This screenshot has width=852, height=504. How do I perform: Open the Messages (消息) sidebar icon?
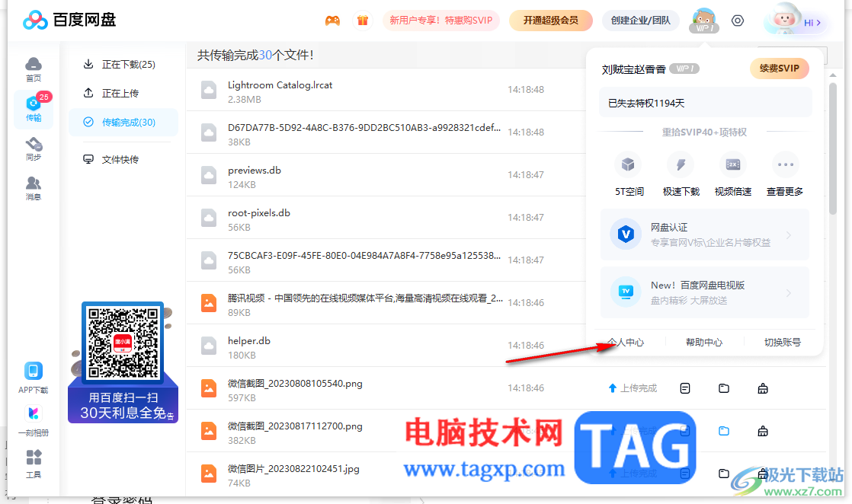point(33,188)
